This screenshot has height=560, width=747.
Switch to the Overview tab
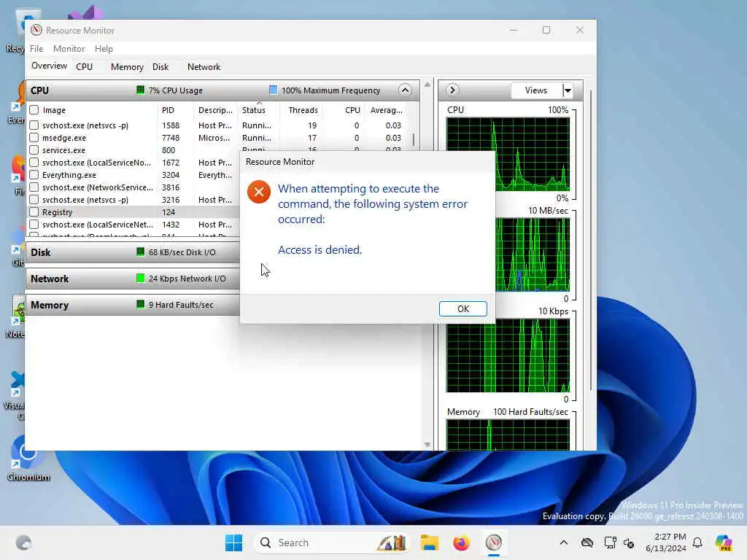49,66
